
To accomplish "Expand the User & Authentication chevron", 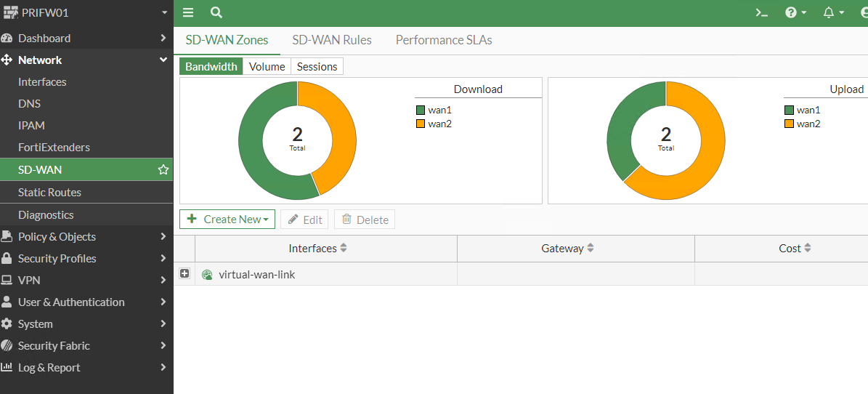I will [163, 302].
